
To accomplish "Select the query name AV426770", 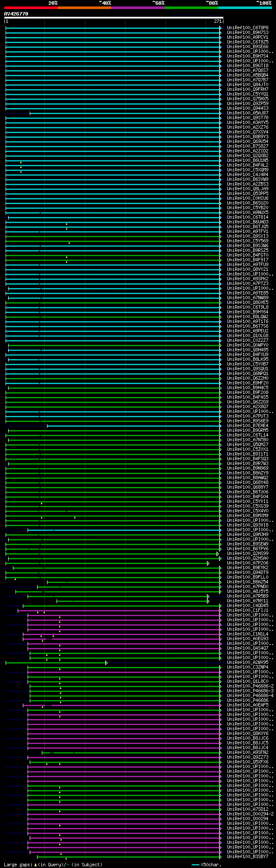I will coord(16,14).
